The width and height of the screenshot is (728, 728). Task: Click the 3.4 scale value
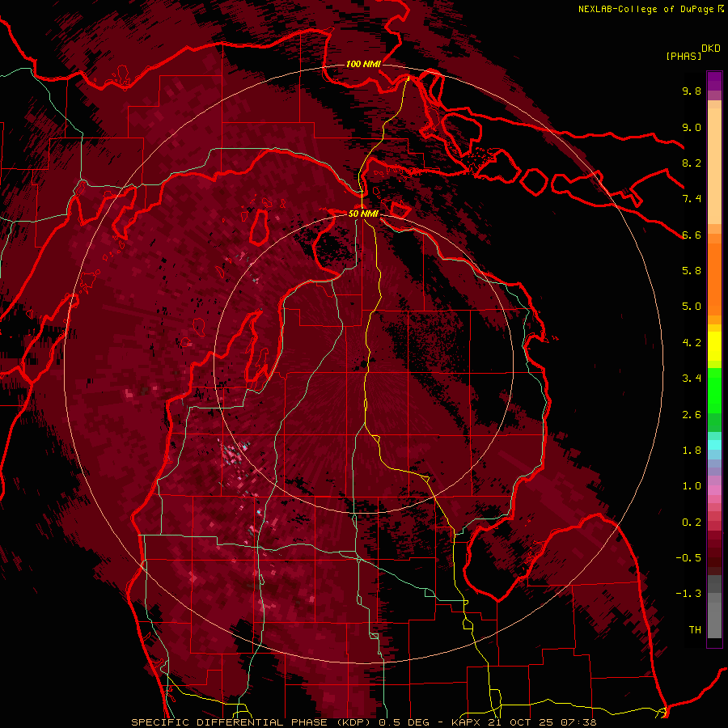[x=692, y=379]
